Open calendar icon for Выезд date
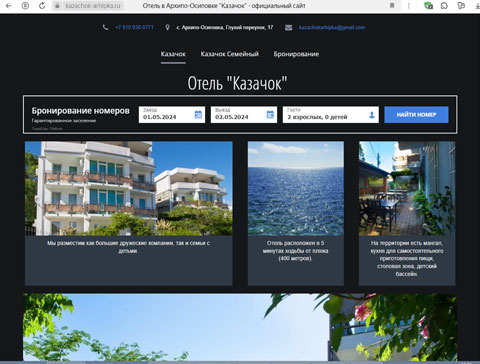Viewport: 480px width, 364px height. click(x=270, y=114)
